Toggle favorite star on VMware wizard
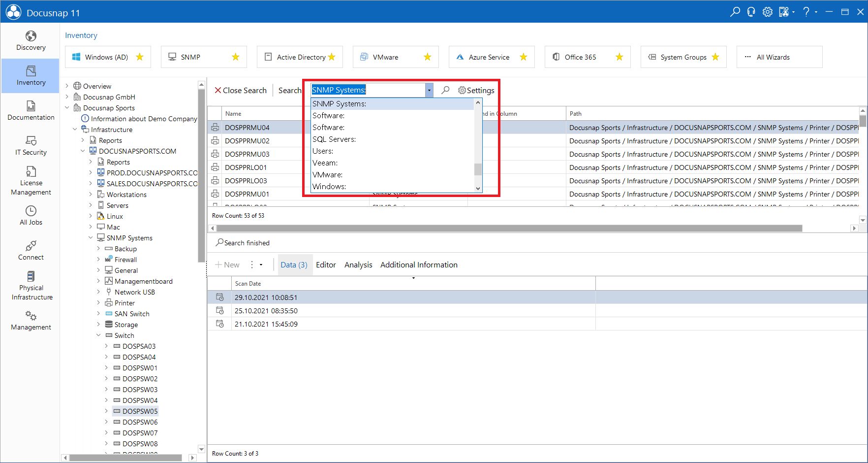The width and height of the screenshot is (868, 463). (x=428, y=57)
